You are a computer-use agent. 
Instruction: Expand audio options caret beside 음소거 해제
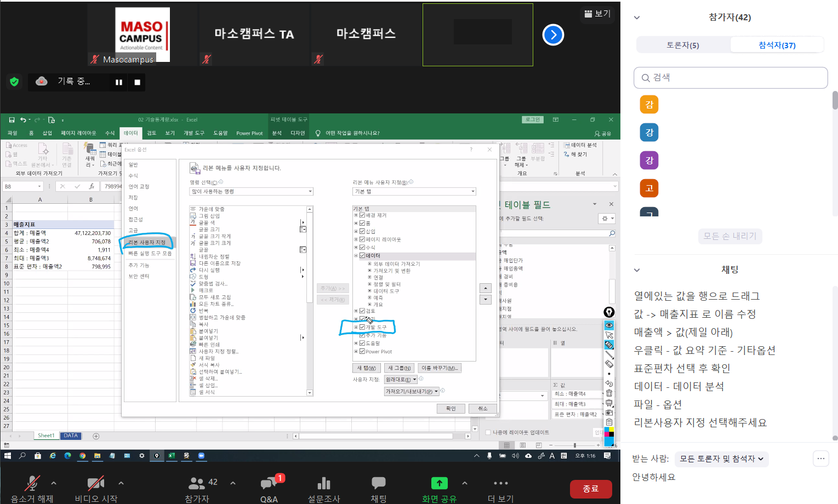click(x=54, y=483)
